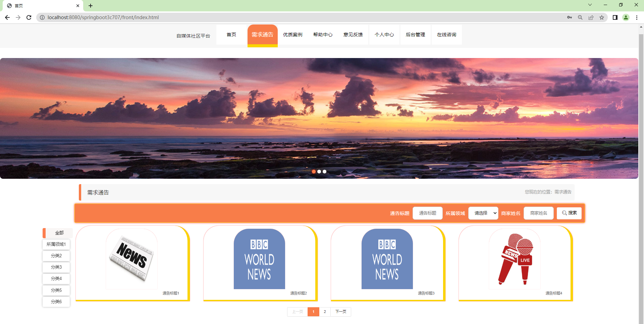Select the third carousel indicator dot
The width and height of the screenshot is (644, 324).
pos(324,171)
